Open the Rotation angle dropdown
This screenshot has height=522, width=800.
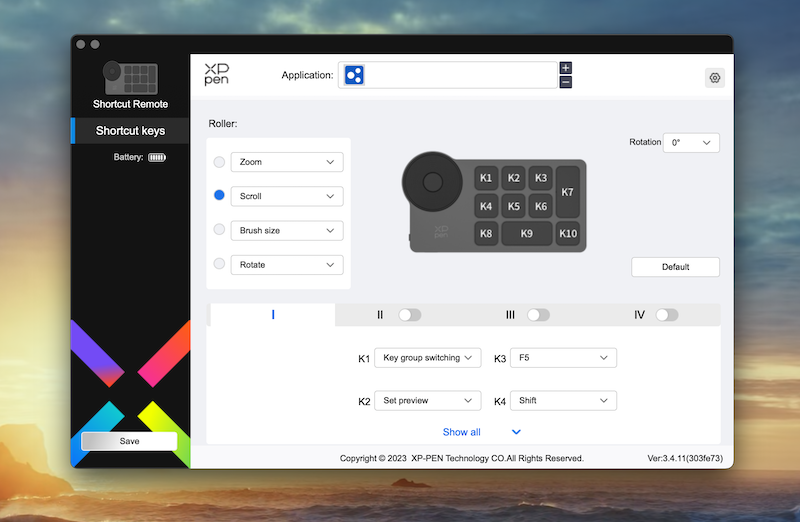click(x=691, y=143)
